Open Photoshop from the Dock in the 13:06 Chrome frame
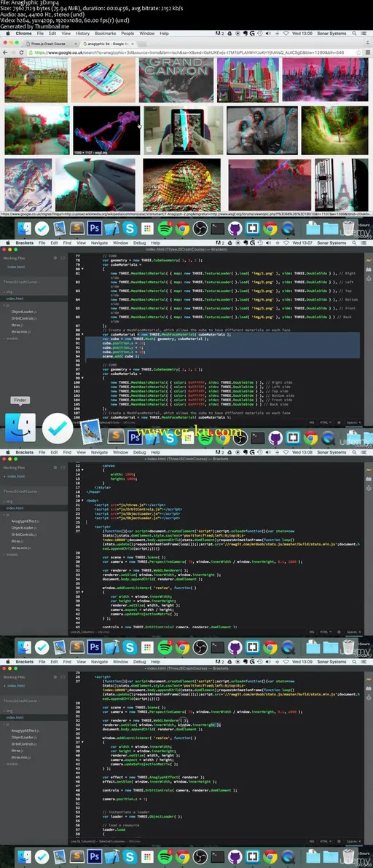The image size is (373, 868). [x=94, y=228]
